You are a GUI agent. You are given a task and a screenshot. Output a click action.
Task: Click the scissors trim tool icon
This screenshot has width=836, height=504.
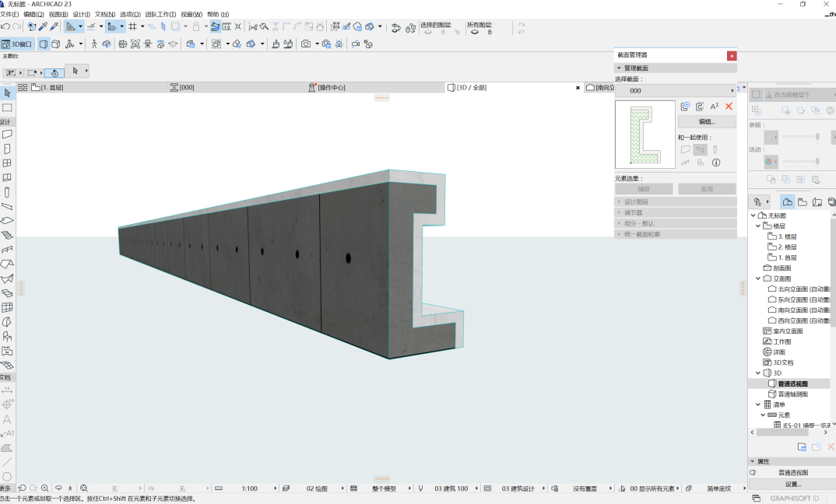pos(253,26)
